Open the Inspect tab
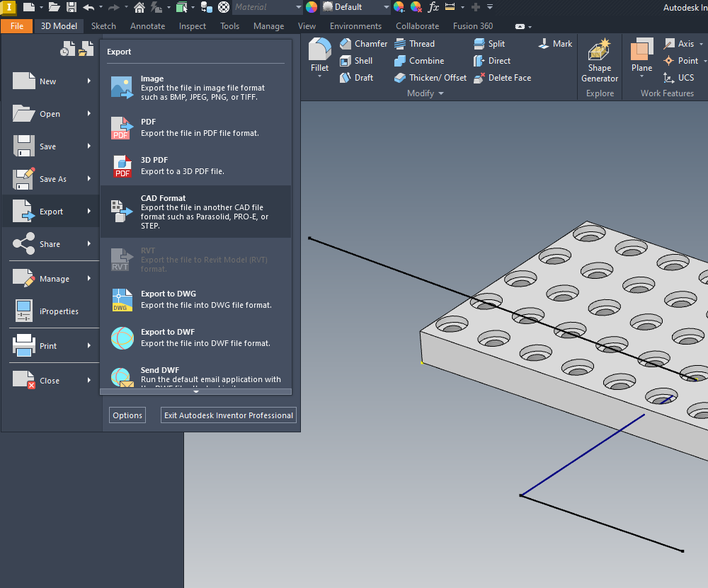708x588 pixels. [x=193, y=26]
